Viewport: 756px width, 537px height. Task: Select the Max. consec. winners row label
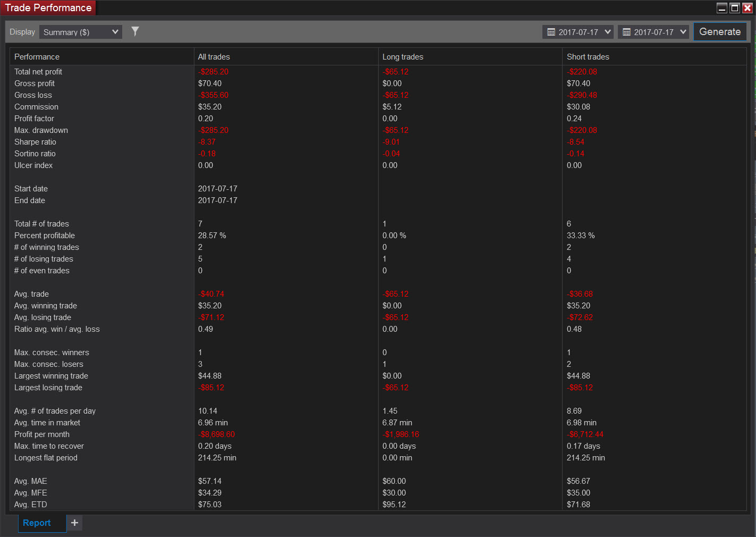coord(52,353)
